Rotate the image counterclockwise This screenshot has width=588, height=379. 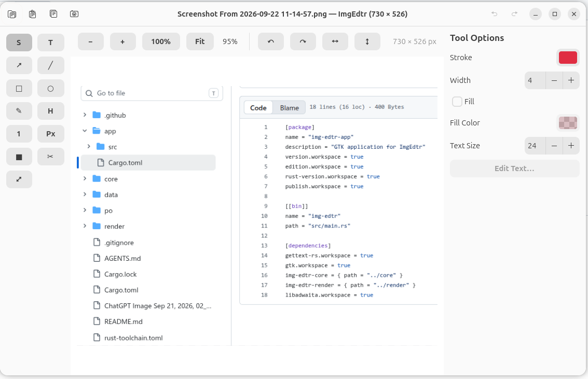click(x=271, y=41)
